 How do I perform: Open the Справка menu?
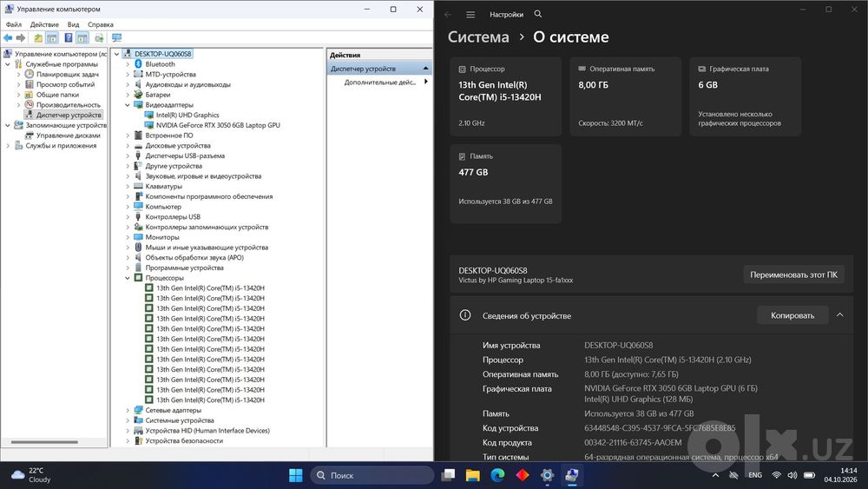pyautogui.click(x=100, y=24)
